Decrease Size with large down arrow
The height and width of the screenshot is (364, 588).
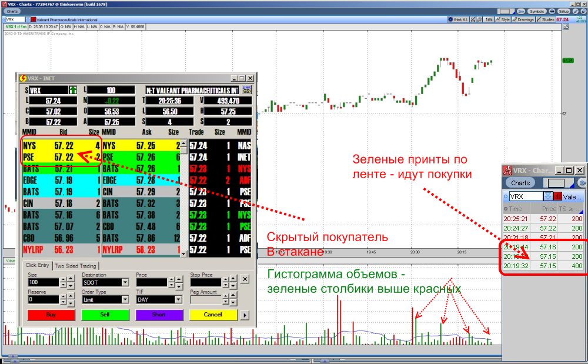[70, 286]
